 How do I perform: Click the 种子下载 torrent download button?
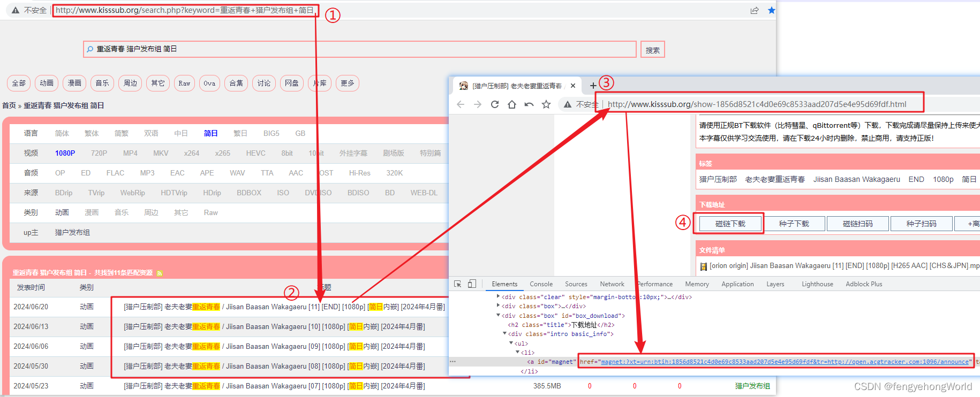(794, 224)
